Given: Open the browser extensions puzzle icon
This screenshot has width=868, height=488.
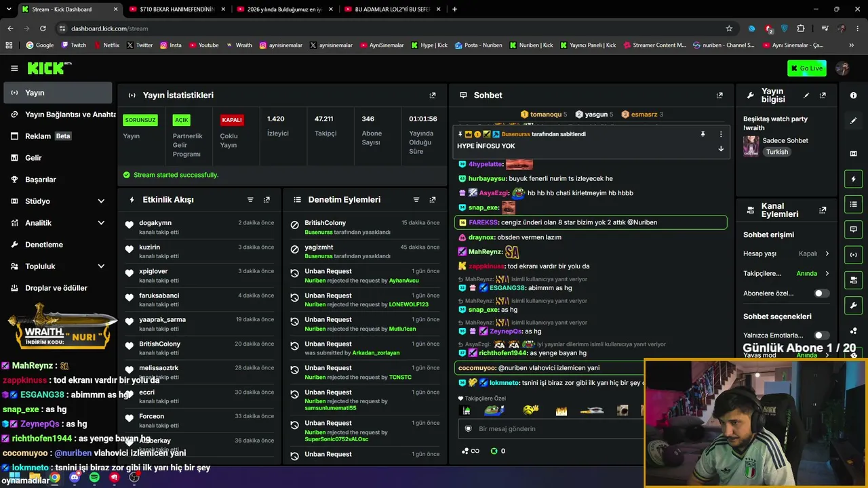Looking at the screenshot, I should coord(801,28).
